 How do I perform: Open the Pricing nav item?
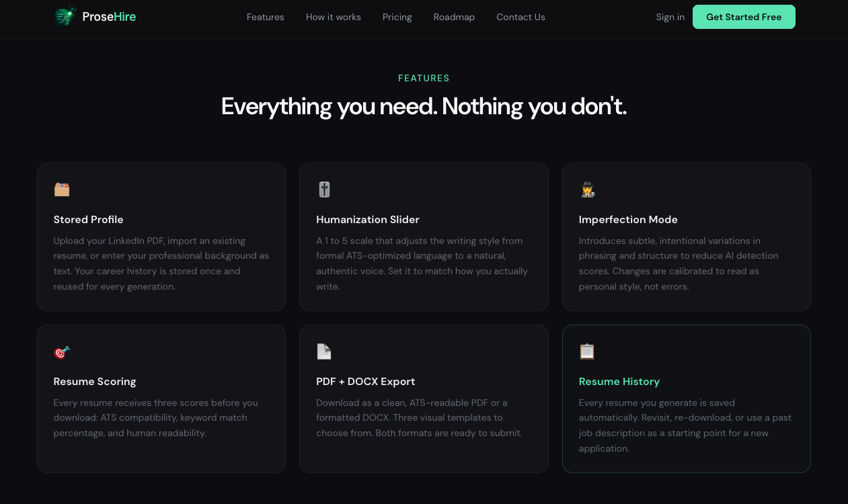point(397,17)
